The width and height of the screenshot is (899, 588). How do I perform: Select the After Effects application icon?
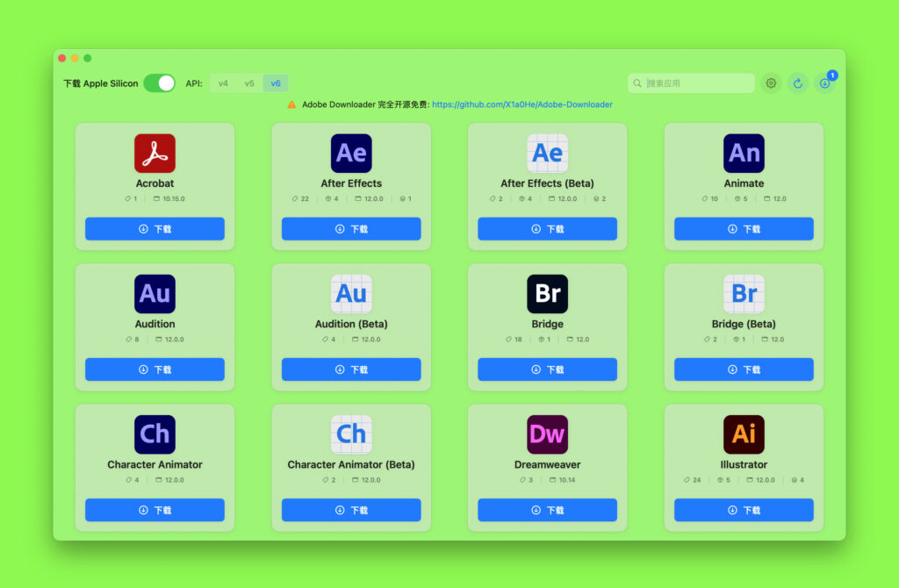[351, 153]
